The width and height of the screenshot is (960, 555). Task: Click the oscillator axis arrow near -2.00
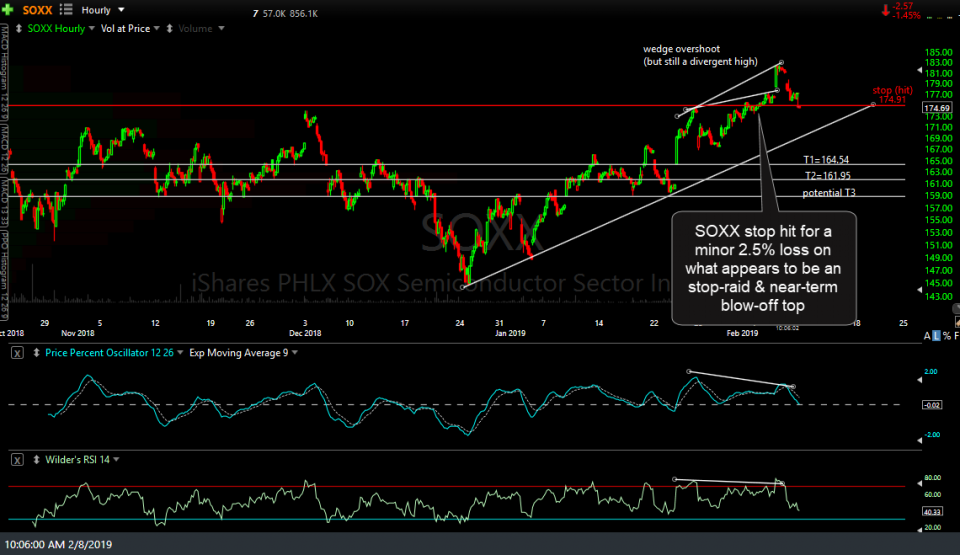[x=920, y=440]
